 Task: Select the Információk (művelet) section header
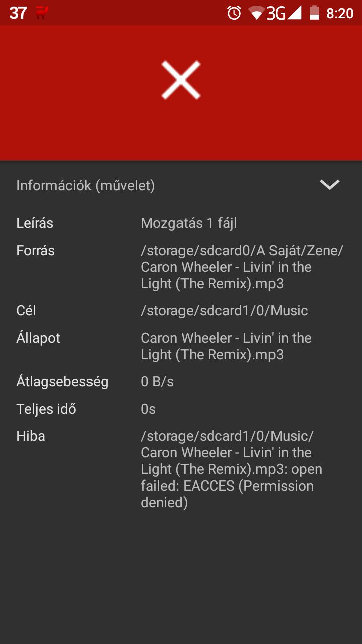point(85,186)
